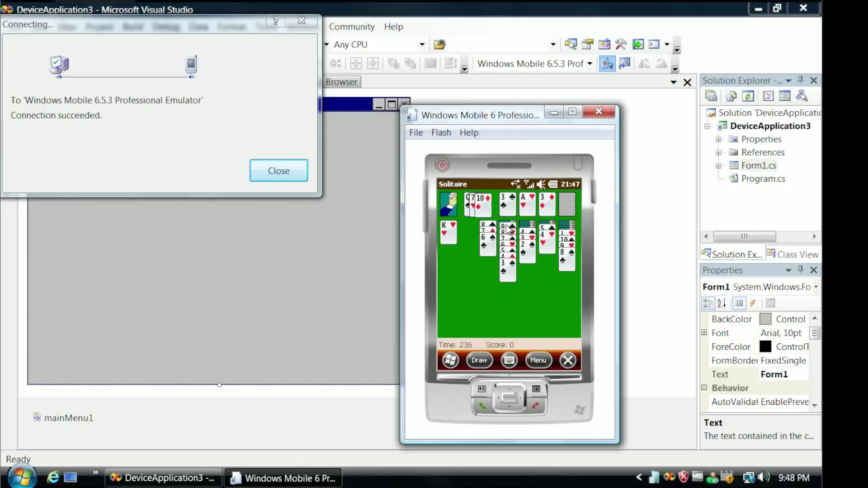Screen dimensions: 868x488
Task: Expand the Properties folder in Solution Explorer
Action: [718, 140]
